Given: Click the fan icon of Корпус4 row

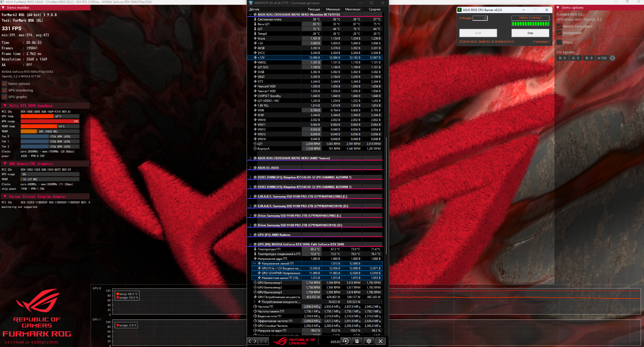Looking at the screenshot, I should click(x=255, y=149).
